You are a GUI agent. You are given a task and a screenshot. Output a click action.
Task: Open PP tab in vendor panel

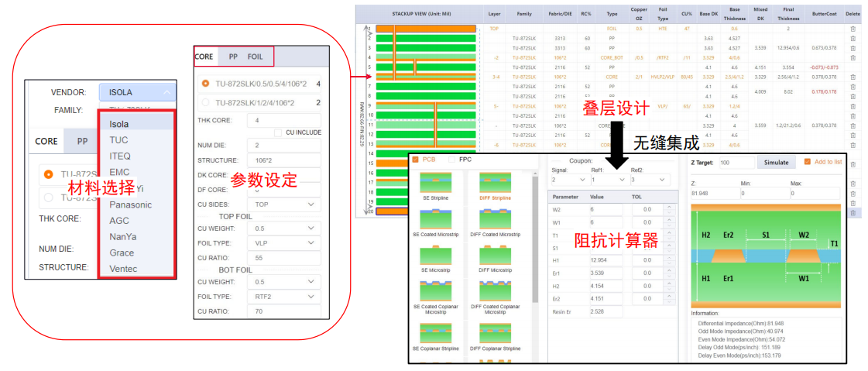click(83, 141)
